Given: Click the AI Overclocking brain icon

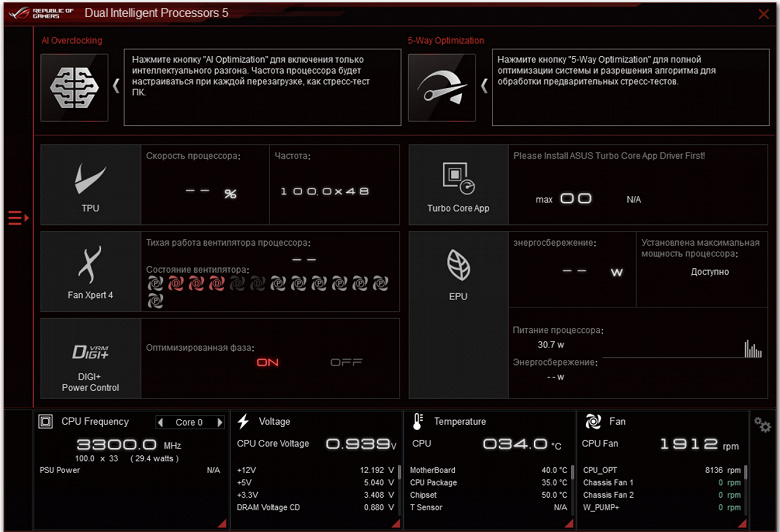Looking at the screenshot, I should [74, 88].
